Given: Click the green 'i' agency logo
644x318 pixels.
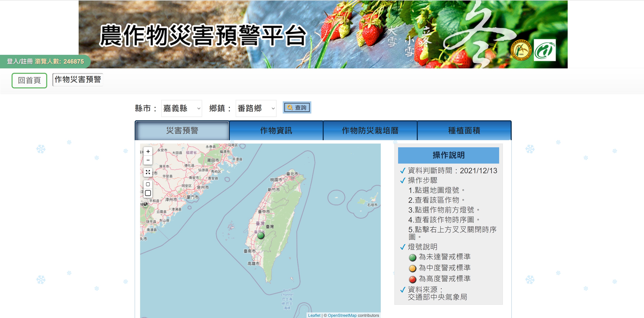Looking at the screenshot, I should coord(544,50).
